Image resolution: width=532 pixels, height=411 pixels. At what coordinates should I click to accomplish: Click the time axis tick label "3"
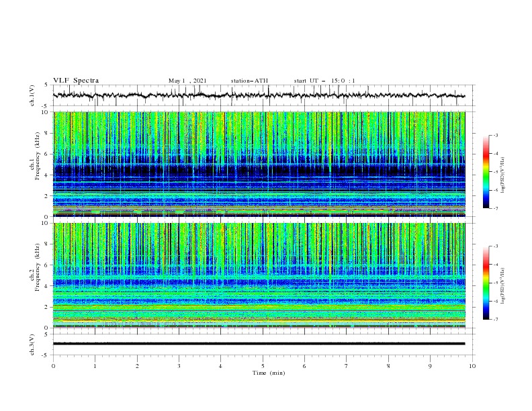[x=179, y=366]
